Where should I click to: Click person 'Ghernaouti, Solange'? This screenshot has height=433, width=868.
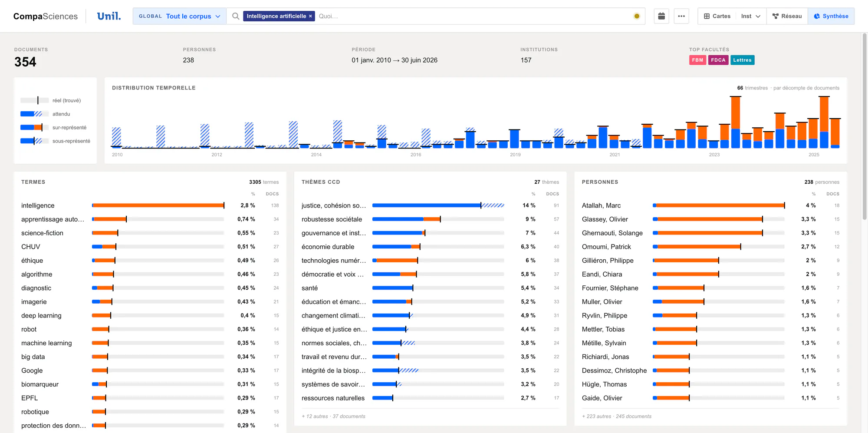612,233
